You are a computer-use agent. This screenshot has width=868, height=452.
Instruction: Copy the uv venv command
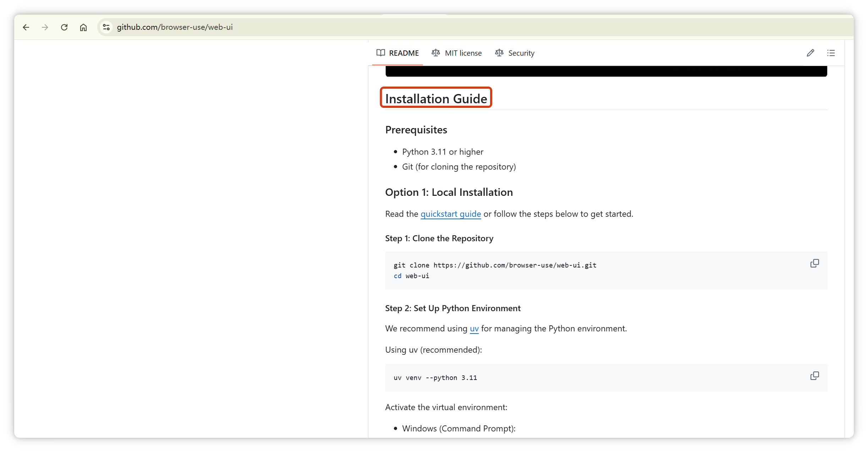point(814,376)
